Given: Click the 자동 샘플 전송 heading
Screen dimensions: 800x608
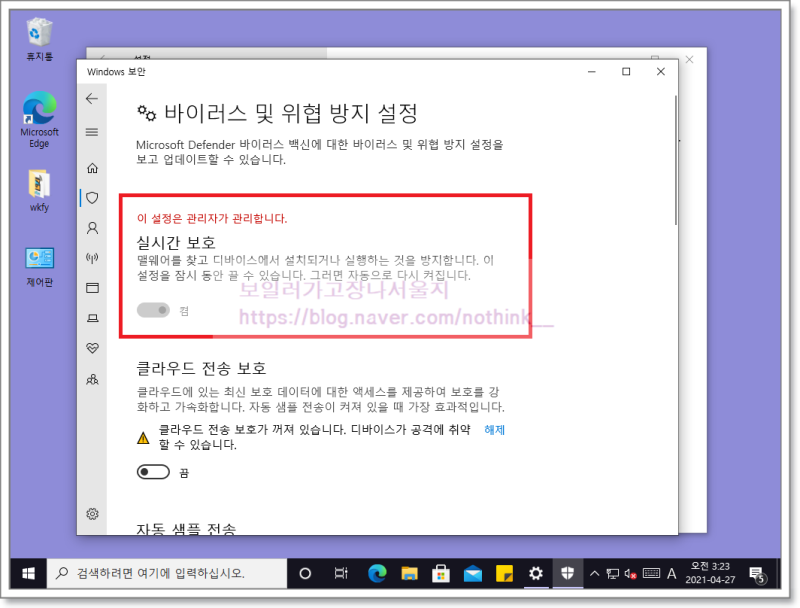Looking at the screenshot, I should click(186, 528).
